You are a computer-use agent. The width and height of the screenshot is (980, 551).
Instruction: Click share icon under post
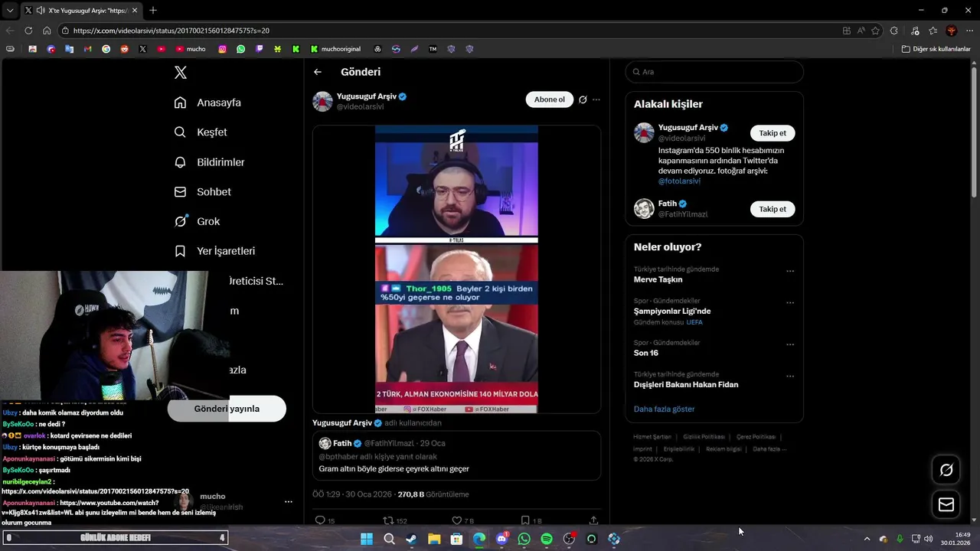pos(593,520)
